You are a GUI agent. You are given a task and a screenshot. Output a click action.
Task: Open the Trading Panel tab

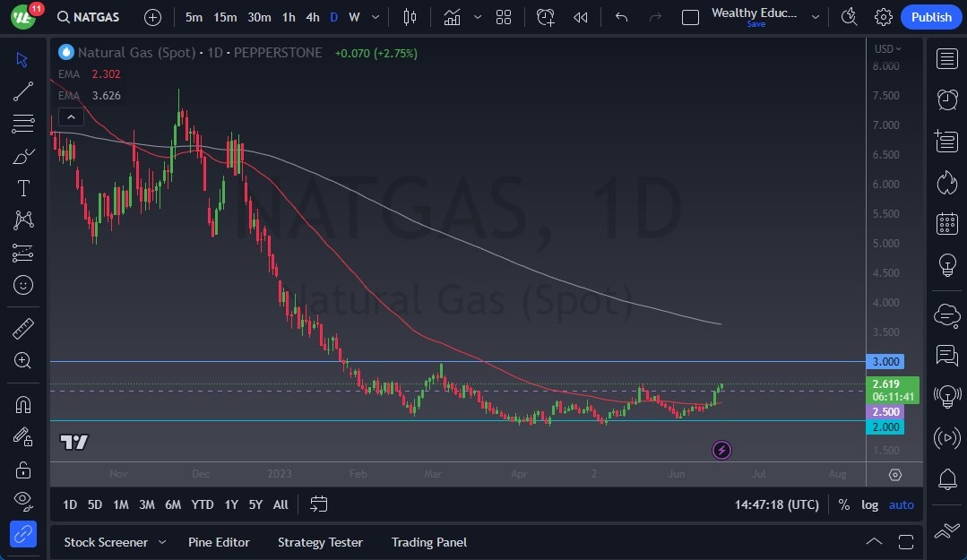tap(428, 542)
